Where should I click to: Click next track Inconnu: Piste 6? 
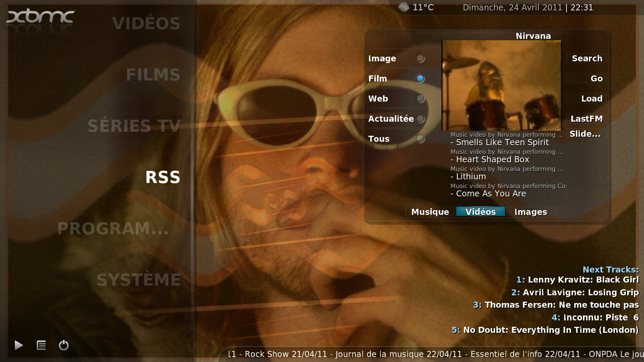click(595, 317)
